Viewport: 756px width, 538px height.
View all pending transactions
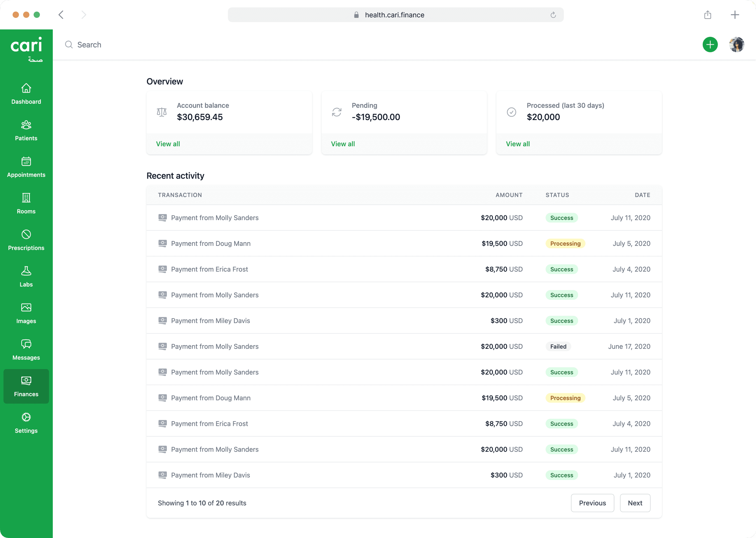[343, 144]
